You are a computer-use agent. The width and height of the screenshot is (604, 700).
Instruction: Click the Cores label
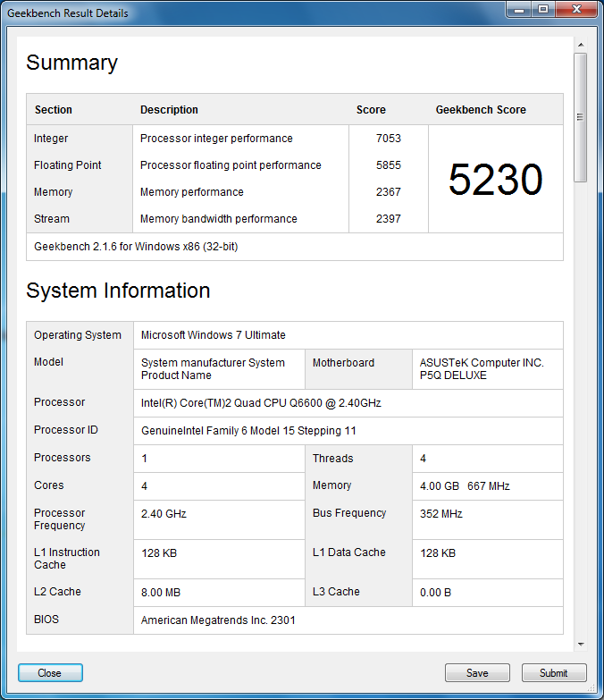pos(48,485)
